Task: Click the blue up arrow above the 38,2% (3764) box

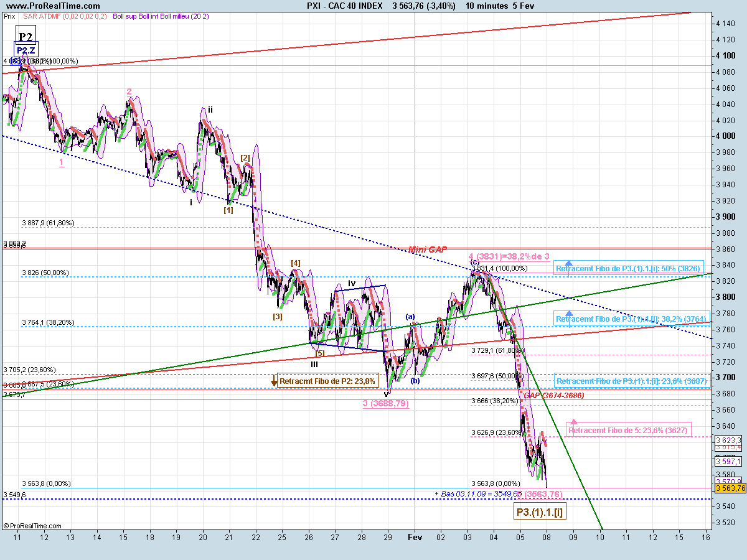Action: pyautogui.click(x=569, y=314)
